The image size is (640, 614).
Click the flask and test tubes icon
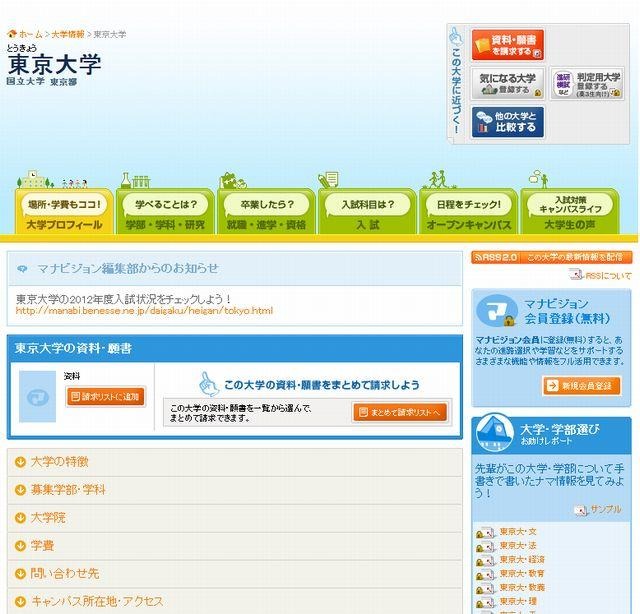click(x=136, y=180)
